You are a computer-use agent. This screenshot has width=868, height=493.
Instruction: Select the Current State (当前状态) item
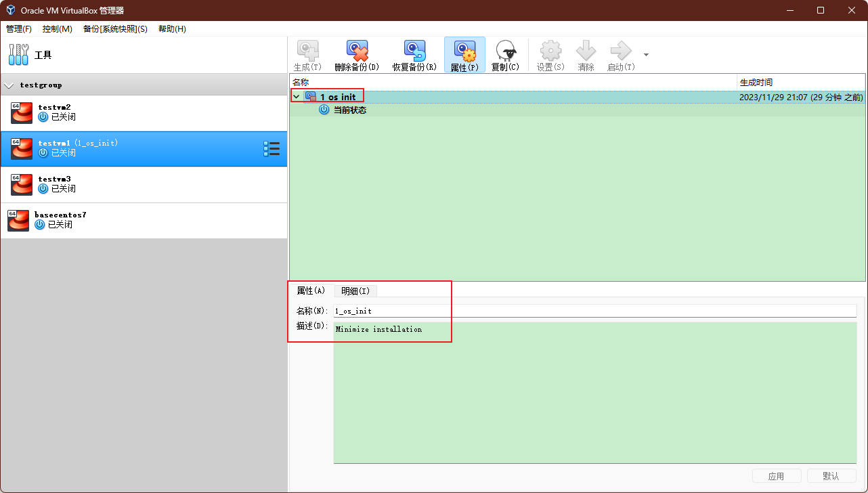point(350,110)
